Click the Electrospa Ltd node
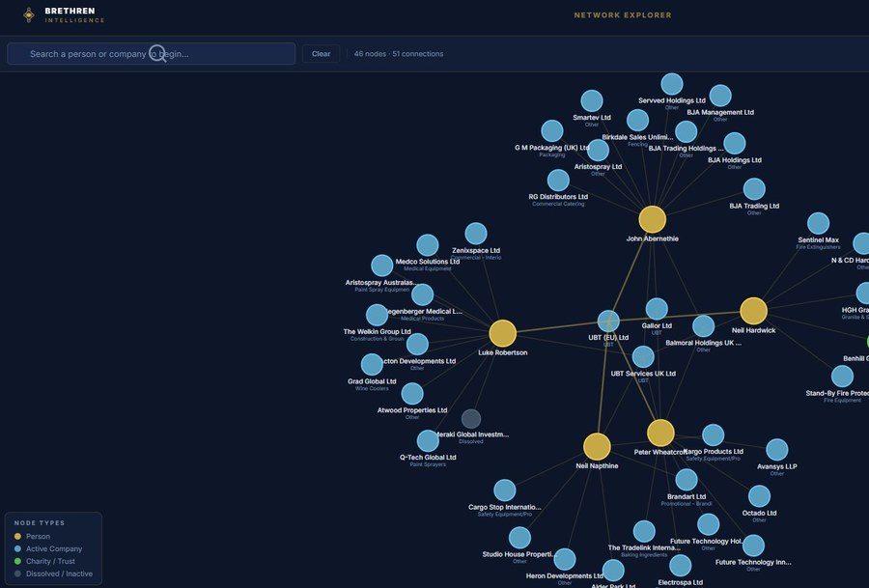869x588 pixels. (680, 566)
